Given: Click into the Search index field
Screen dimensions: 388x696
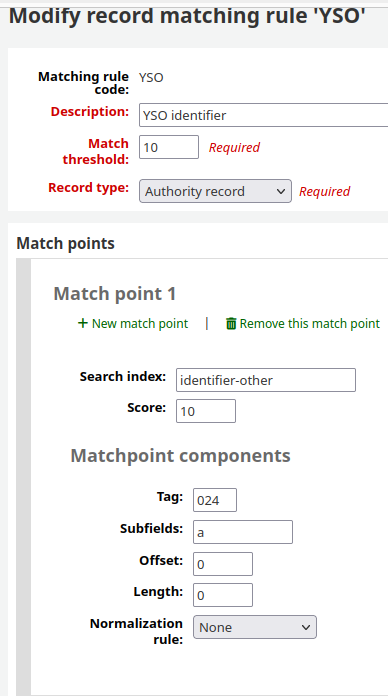Looking at the screenshot, I should point(266,380).
